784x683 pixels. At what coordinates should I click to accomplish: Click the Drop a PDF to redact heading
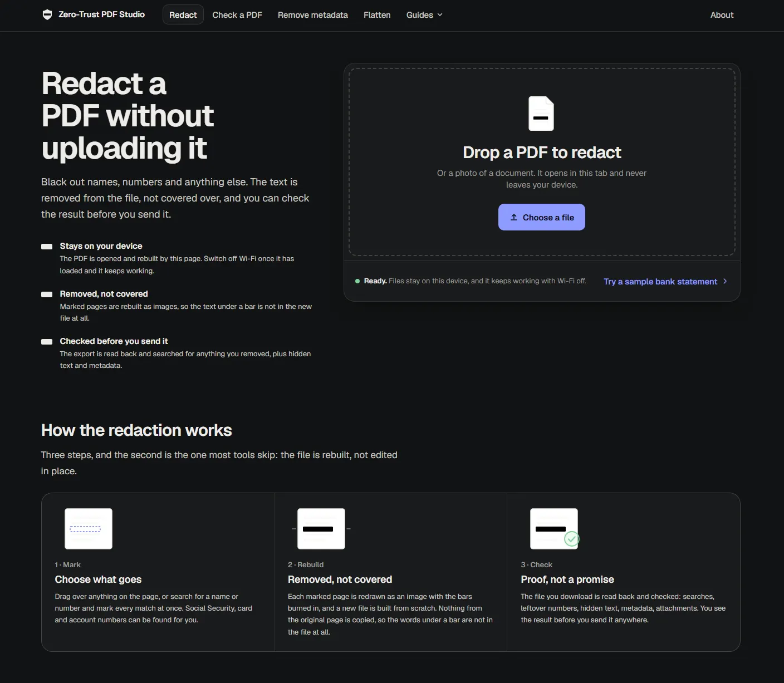click(542, 153)
